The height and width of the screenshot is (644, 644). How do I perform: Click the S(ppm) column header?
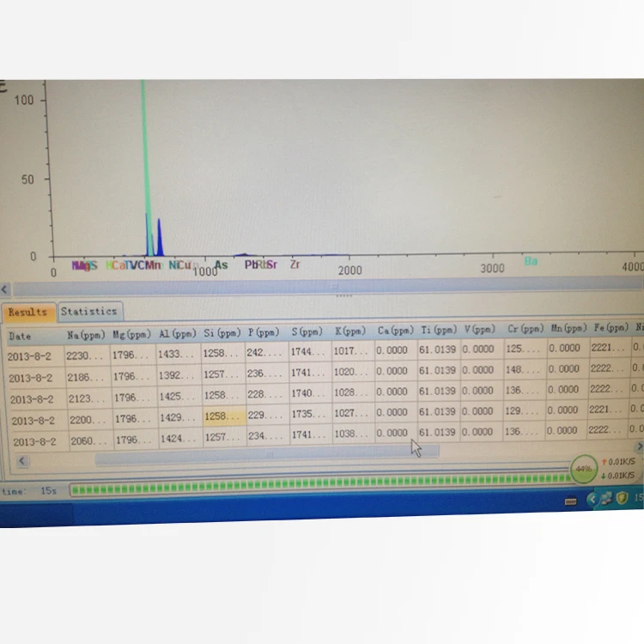pyautogui.click(x=307, y=331)
